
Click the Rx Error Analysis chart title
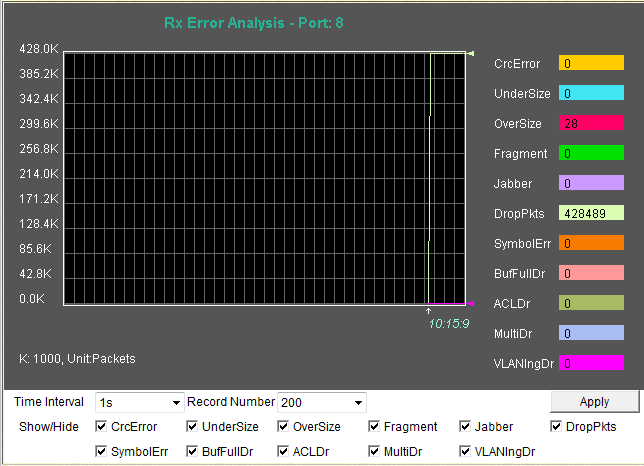pyautogui.click(x=254, y=23)
